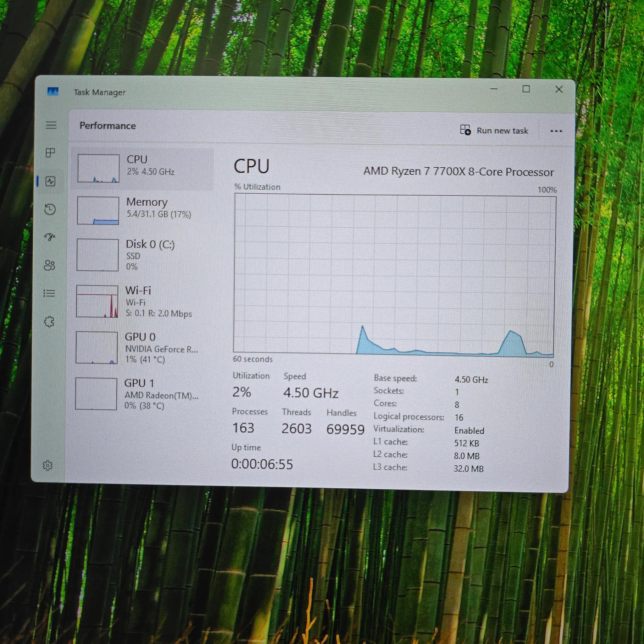Open the Users page icon
This screenshot has height=644, width=644.
tap(49, 265)
